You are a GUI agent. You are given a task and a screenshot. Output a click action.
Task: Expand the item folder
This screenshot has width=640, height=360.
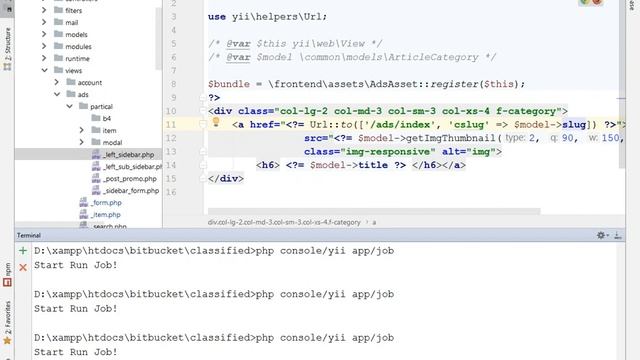(x=82, y=130)
